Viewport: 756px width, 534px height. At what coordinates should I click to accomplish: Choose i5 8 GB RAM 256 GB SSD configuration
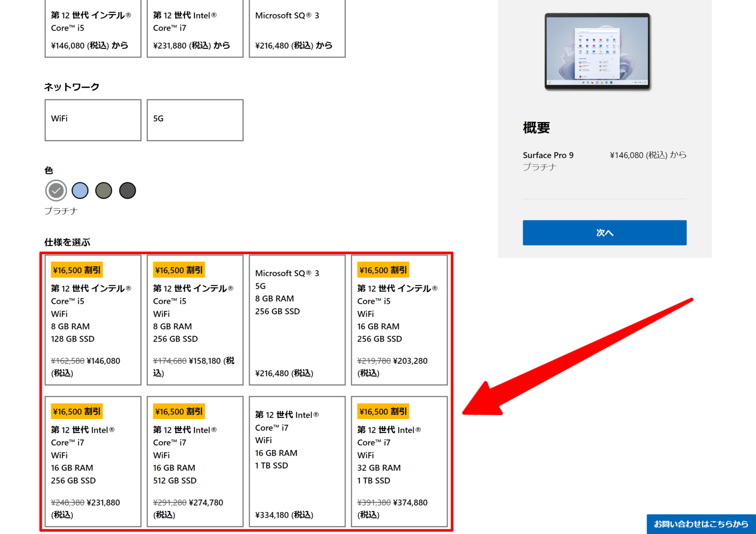[195, 320]
